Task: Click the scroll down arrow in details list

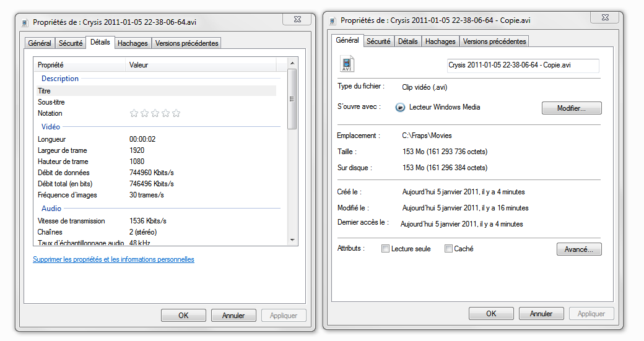Action: (x=292, y=239)
